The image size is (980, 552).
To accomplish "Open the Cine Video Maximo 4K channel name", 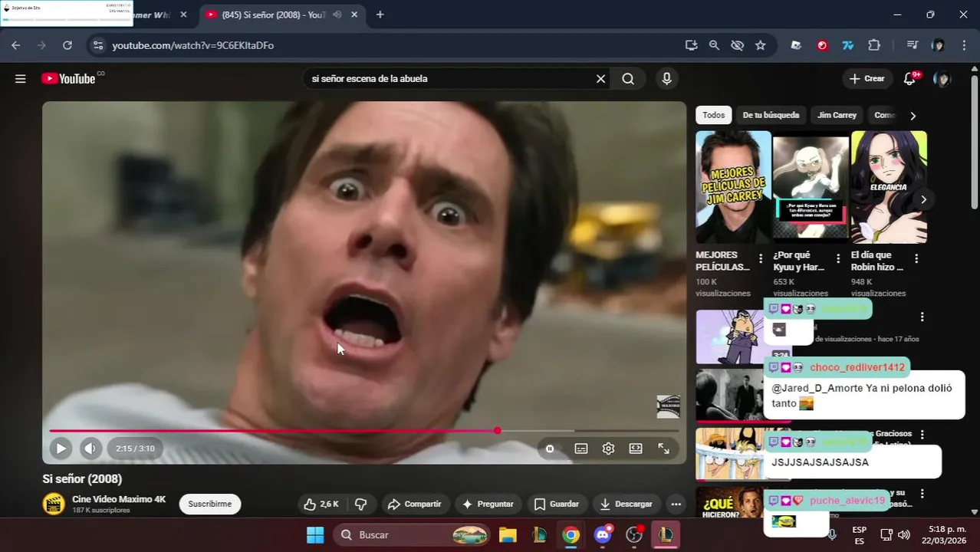I will (119, 499).
